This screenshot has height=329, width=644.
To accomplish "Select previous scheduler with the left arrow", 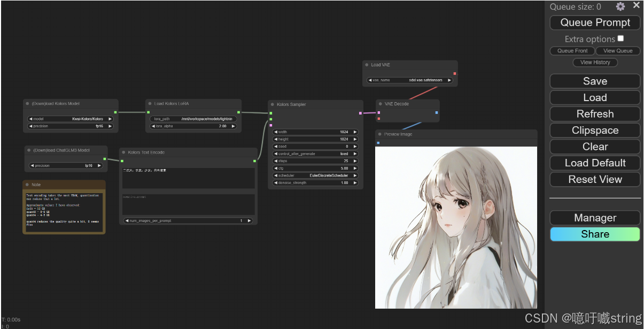I will click(x=276, y=175).
